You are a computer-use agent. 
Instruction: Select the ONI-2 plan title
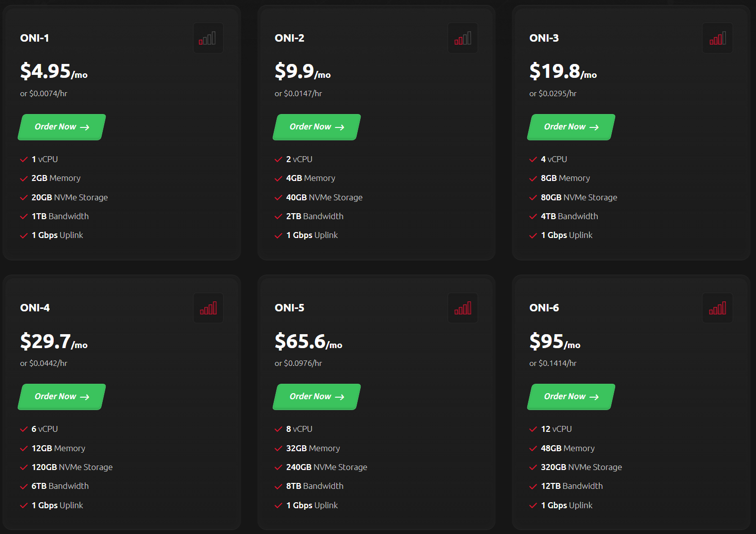(x=289, y=38)
